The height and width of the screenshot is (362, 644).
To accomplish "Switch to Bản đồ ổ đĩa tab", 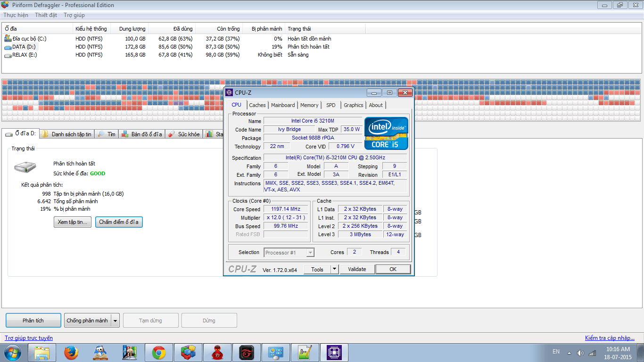I will 141,134.
